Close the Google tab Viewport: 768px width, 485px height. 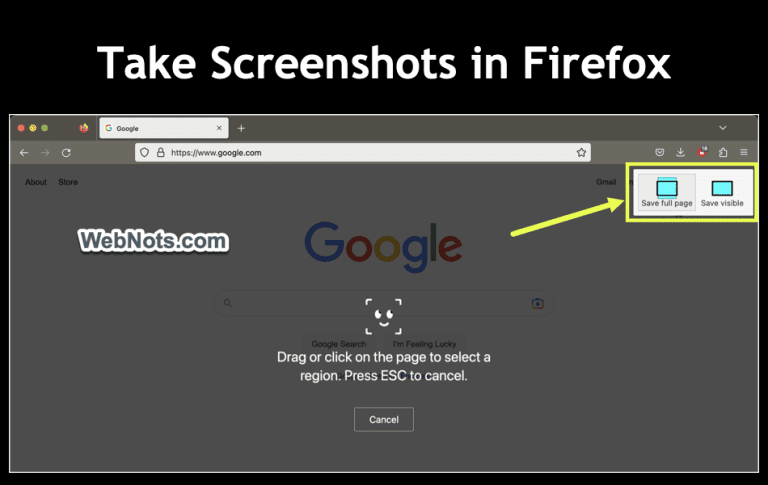pyautogui.click(x=219, y=128)
